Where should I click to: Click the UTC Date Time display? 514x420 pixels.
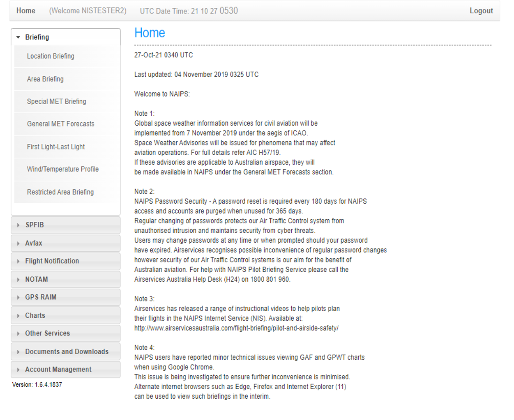pos(189,11)
